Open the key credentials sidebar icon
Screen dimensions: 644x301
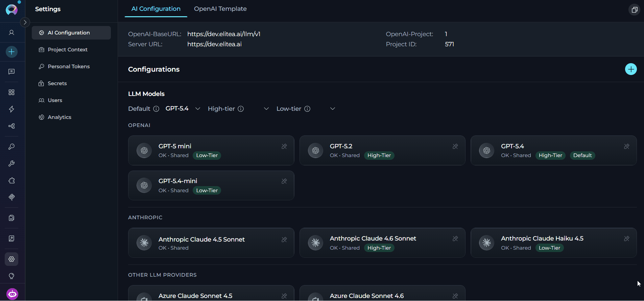coord(11,147)
